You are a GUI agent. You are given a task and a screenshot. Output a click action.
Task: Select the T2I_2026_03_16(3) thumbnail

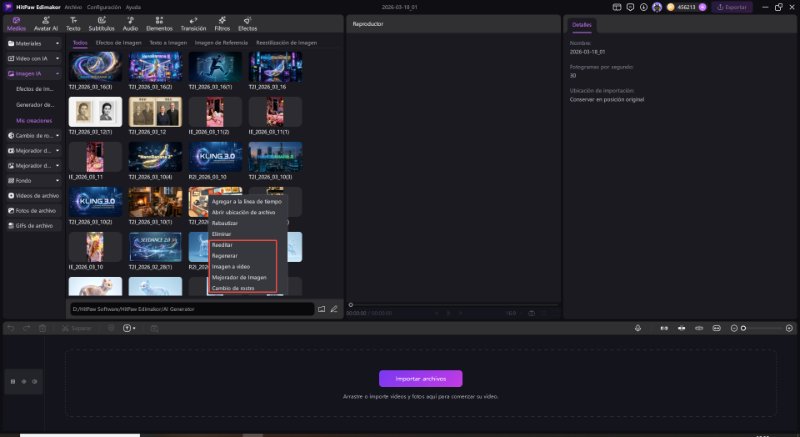point(95,67)
